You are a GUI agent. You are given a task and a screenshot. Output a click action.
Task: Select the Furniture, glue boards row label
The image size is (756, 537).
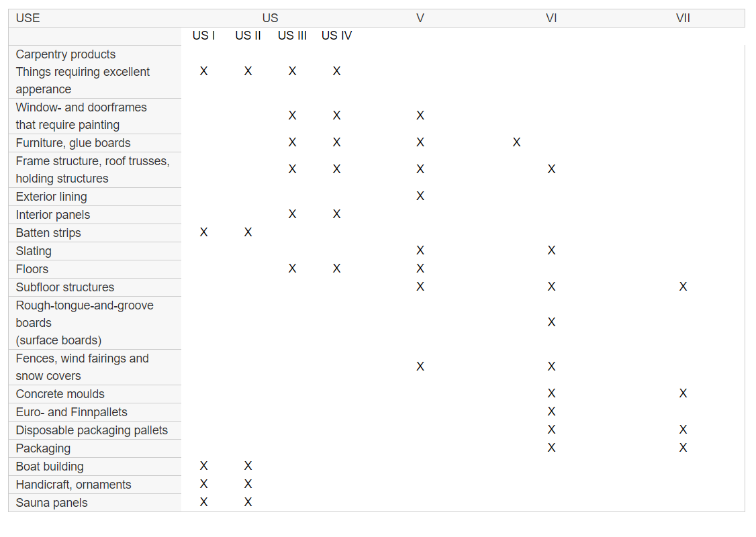(x=73, y=143)
